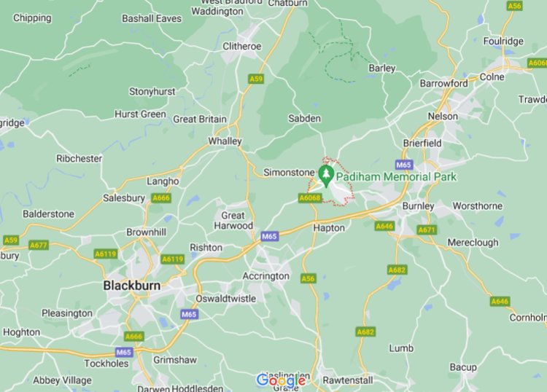Click the A677 shield west of Blackburn
The height and width of the screenshot is (392, 547).
39,246
